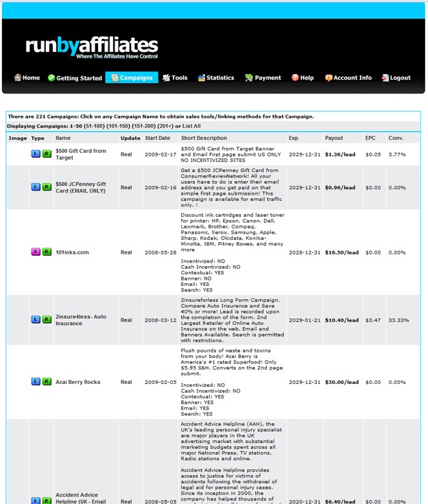The height and width of the screenshot is (504, 428).
Task: Click green R icon in Accident Advice Helpline row
Action: point(47,501)
